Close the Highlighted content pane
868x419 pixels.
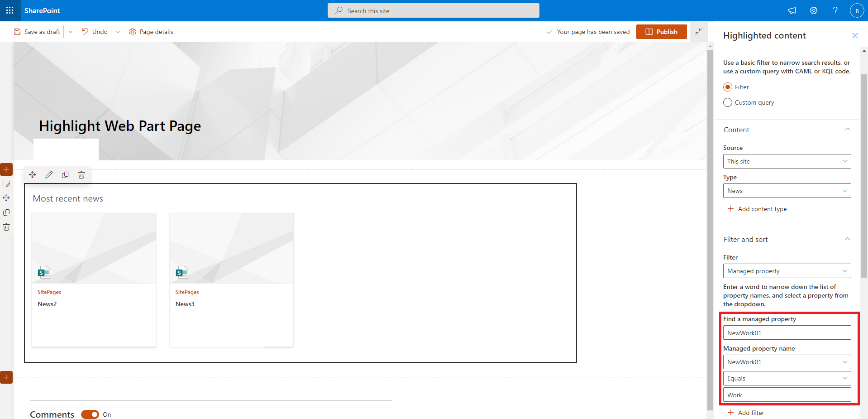click(855, 35)
